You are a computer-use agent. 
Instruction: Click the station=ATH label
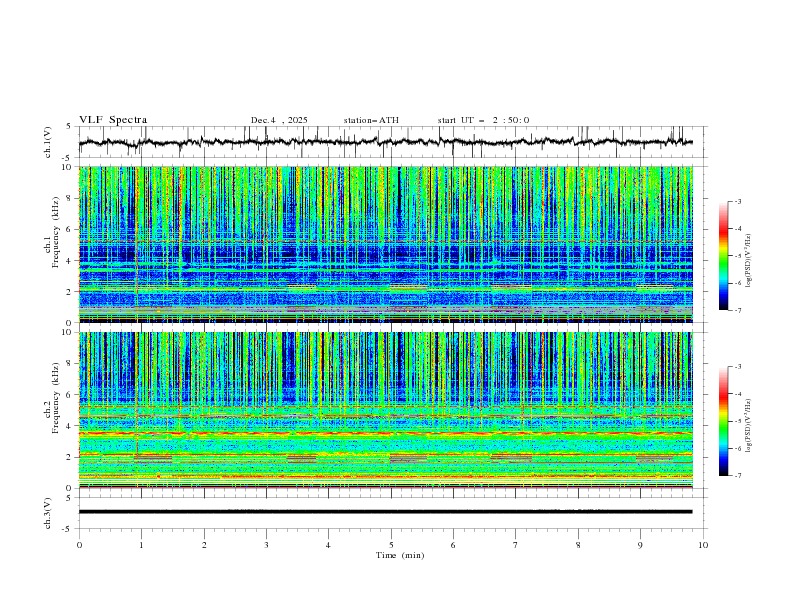click(x=371, y=120)
